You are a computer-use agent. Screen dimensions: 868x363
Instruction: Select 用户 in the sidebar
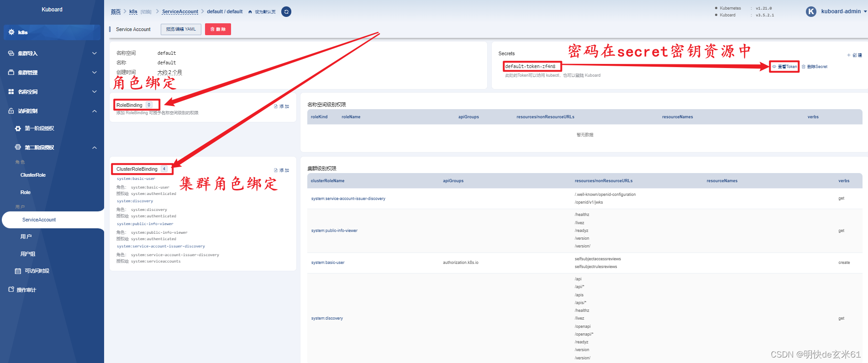tap(26, 237)
